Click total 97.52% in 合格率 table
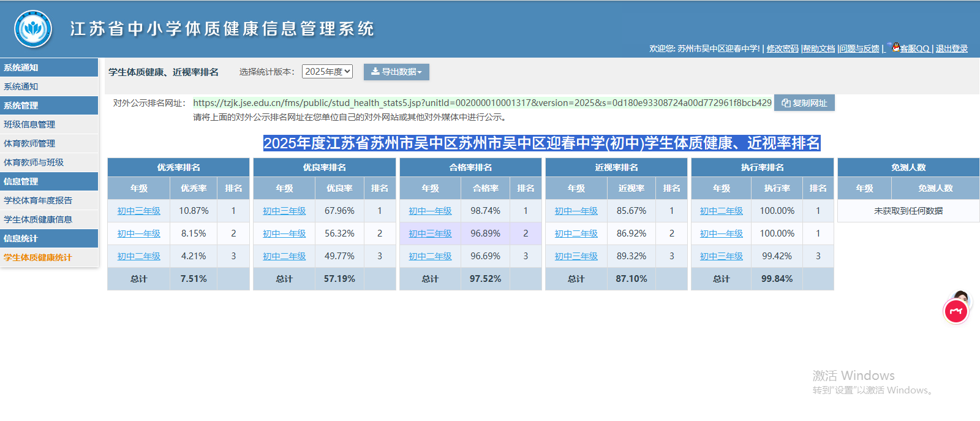This screenshot has height=421, width=980. tap(485, 279)
